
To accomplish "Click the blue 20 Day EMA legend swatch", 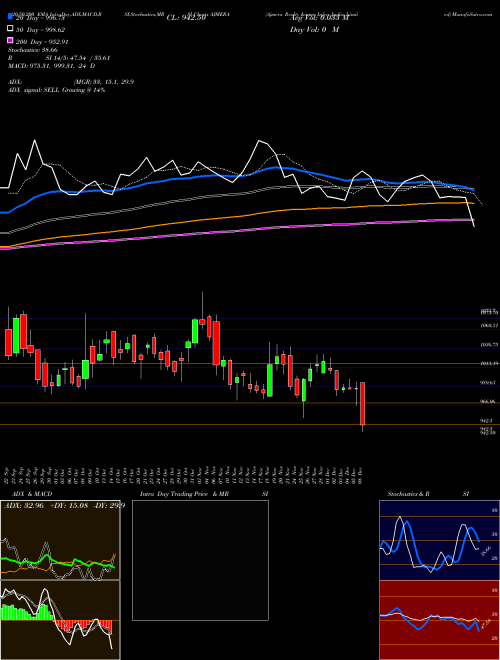I will point(10,16).
